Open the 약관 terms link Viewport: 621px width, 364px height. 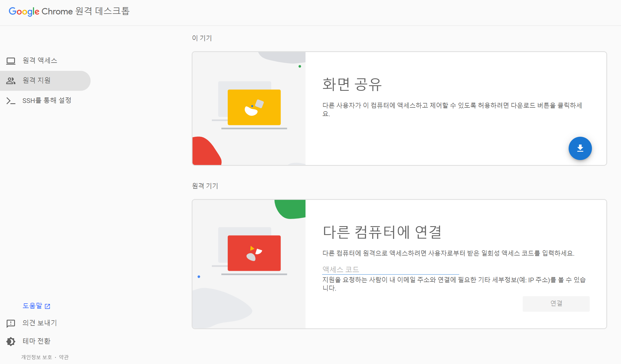tap(64, 357)
